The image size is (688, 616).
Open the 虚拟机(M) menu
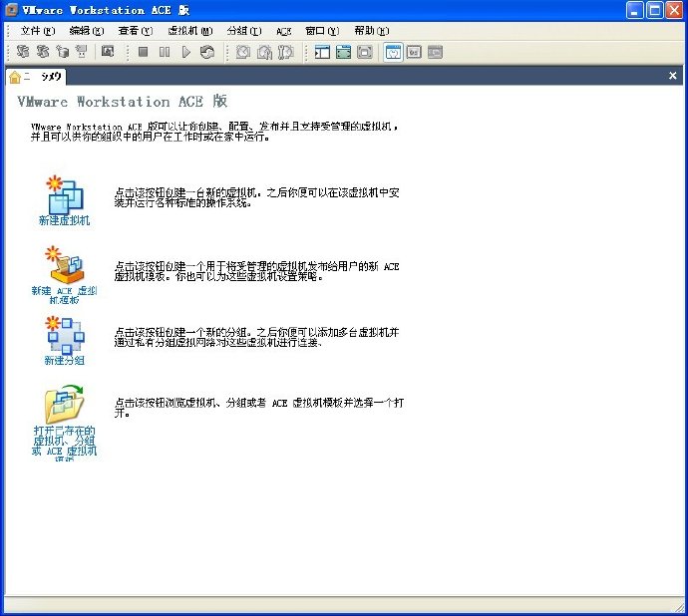190,31
